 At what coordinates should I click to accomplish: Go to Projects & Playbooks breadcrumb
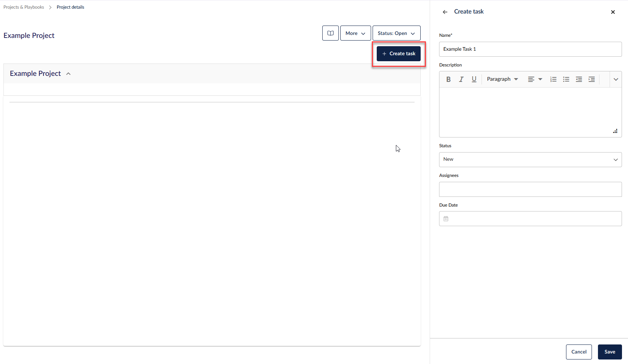pos(24,7)
